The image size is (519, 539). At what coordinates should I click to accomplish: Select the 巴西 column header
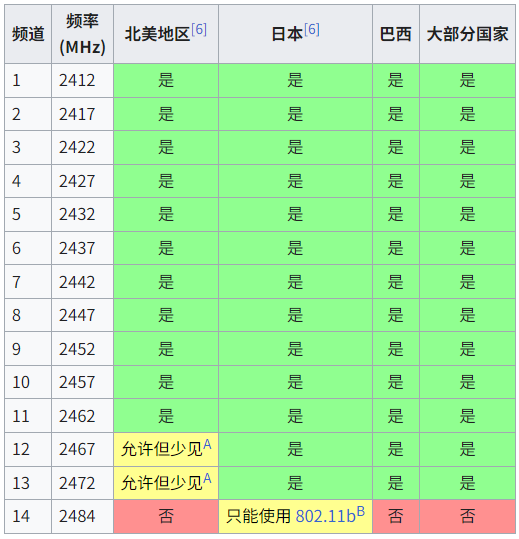click(x=396, y=34)
